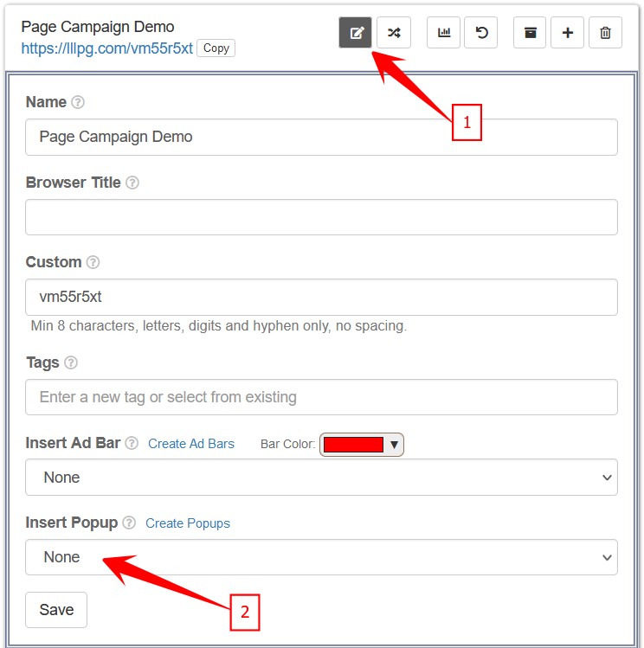Focus the Browser Title text field
644x648 pixels.
(x=321, y=217)
